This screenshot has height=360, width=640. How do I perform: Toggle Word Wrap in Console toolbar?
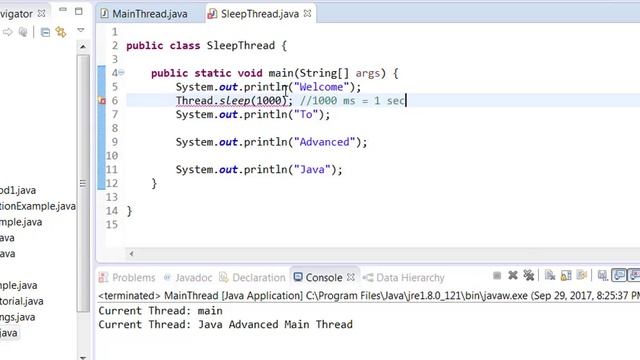582,276
